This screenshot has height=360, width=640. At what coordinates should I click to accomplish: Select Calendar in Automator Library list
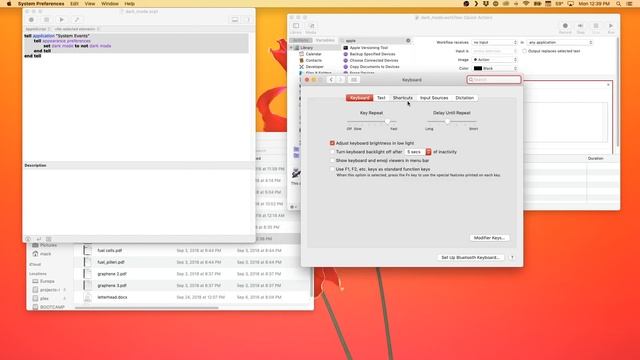(313, 54)
